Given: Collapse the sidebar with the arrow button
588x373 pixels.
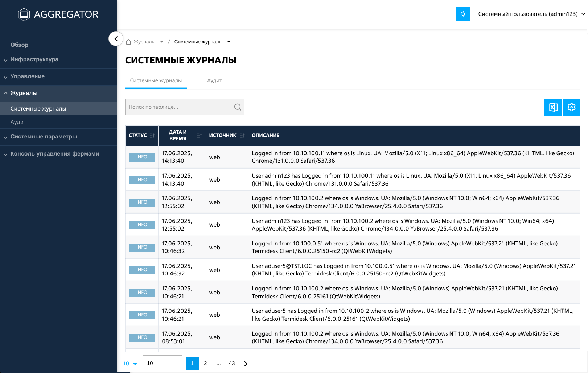Looking at the screenshot, I should 116,38.
